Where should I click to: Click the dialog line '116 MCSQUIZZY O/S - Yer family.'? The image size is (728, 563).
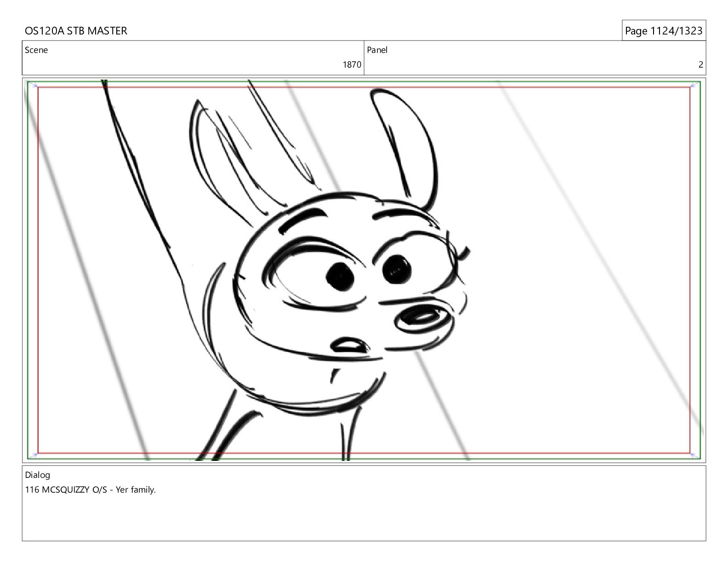(91, 490)
